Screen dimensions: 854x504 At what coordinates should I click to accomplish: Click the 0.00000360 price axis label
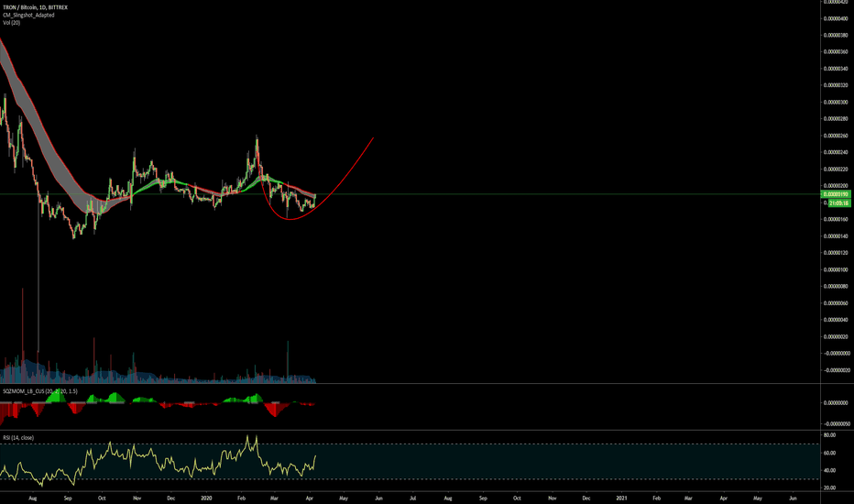tap(836, 52)
